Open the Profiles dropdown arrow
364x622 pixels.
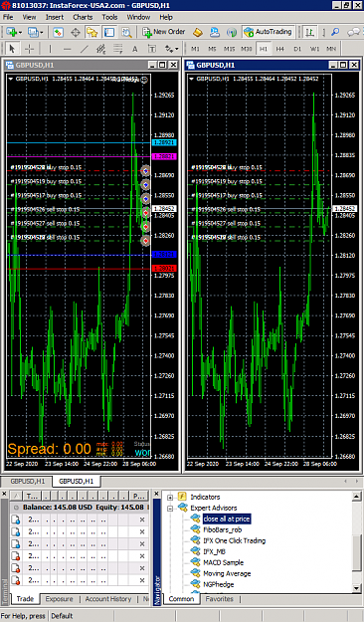coord(41,33)
